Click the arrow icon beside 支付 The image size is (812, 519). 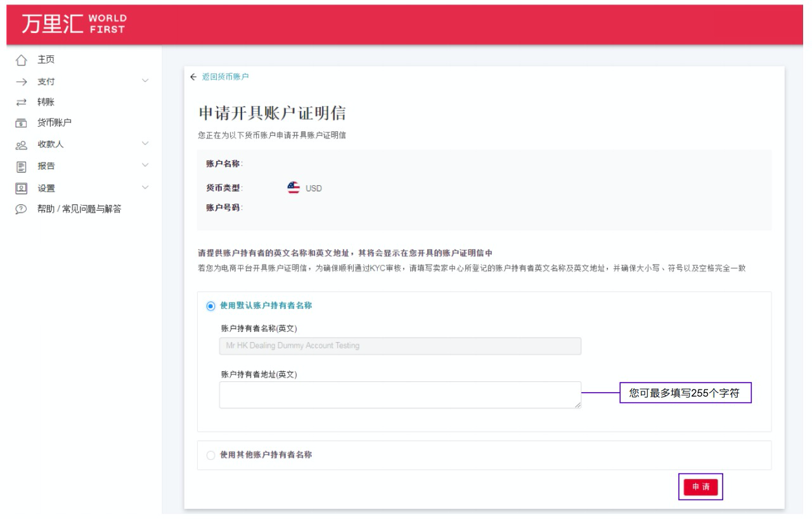tap(22, 82)
